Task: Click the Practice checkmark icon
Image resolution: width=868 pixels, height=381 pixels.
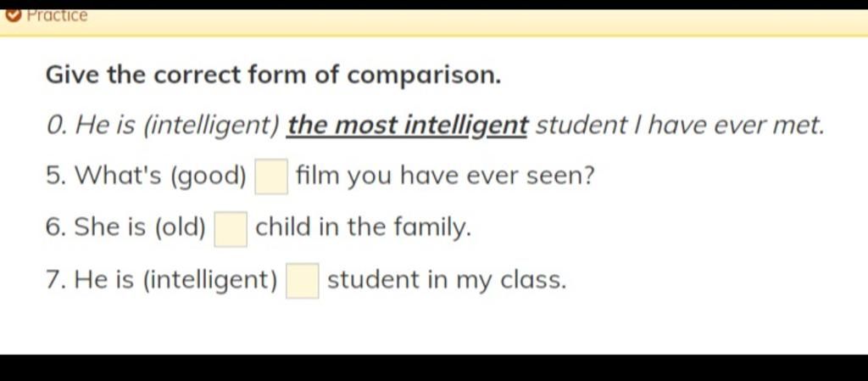Action: pyautogui.click(x=13, y=14)
